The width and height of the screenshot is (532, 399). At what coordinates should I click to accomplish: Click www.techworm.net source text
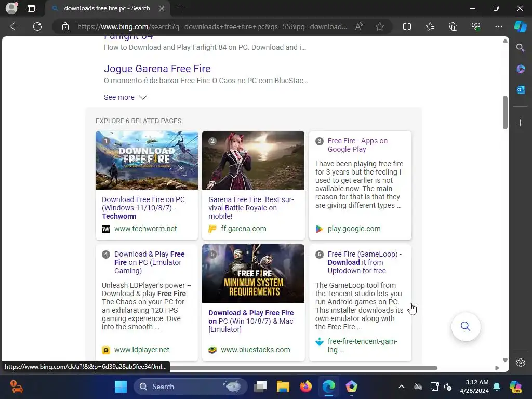coord(145,229)
